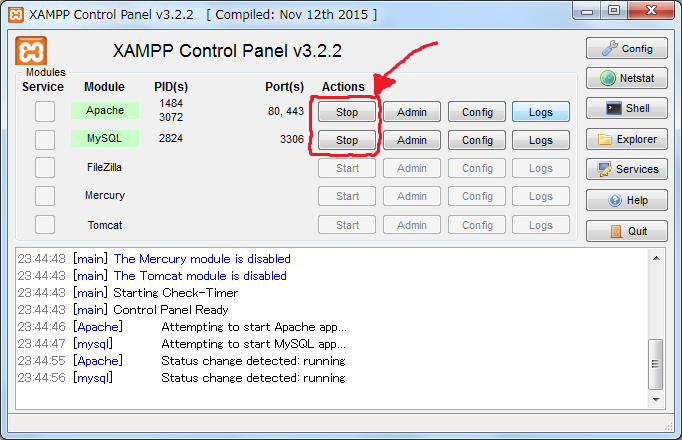The height and width of the screenshot is (440, 682).
Task: Open Config with the wrench icon
Action: 626,48
